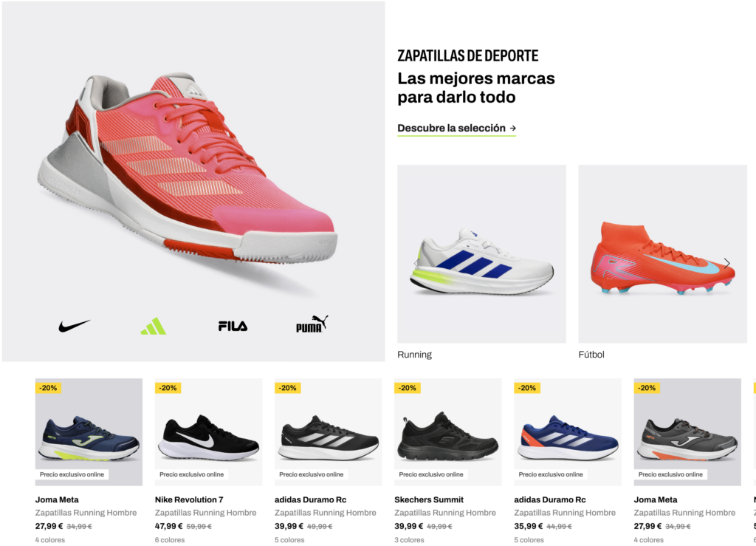This screenshot has height=546, width=756.
Task: Click arrow beside Descubre la selección
Action: click(x=513, y=129)
